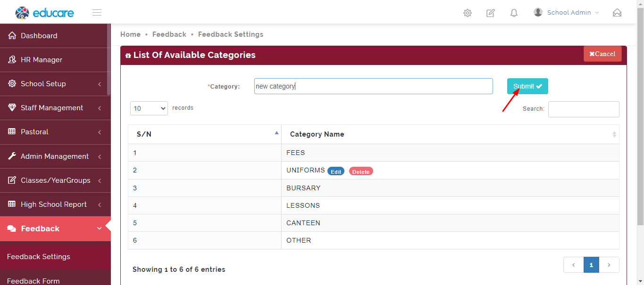Click the CANTEEN category cell
The width and height of the screenshot is (644, 285).
(450, 223)
